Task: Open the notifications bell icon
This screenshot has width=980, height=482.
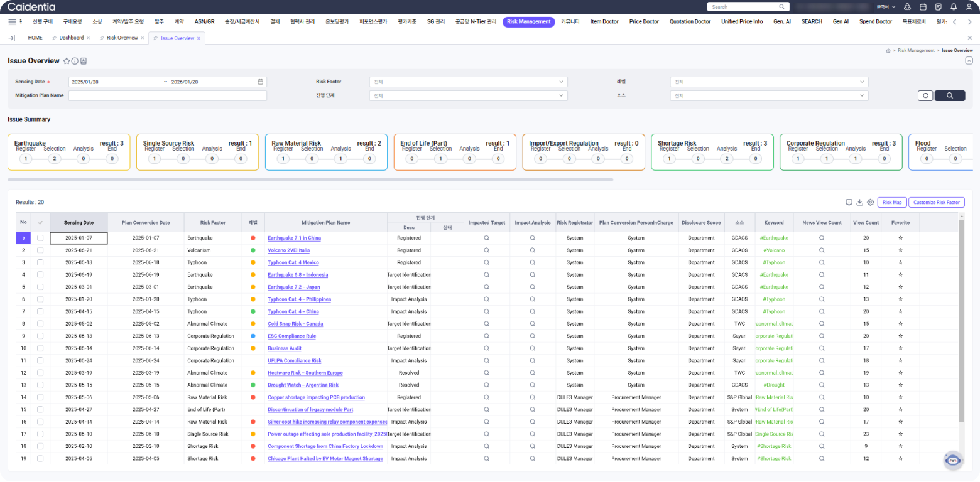Action: point(954,7)
